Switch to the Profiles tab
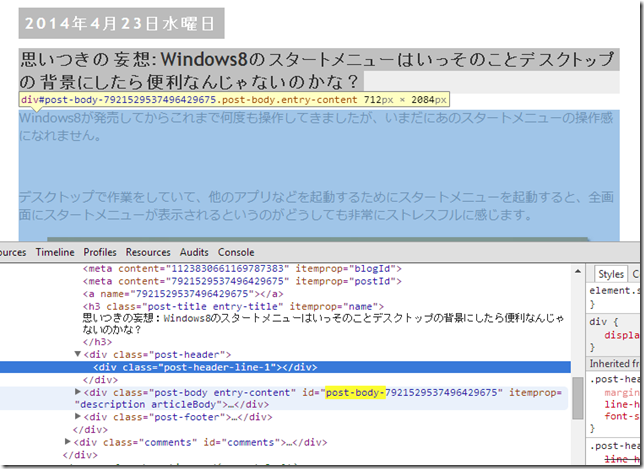644x469 pixels. 100,252
